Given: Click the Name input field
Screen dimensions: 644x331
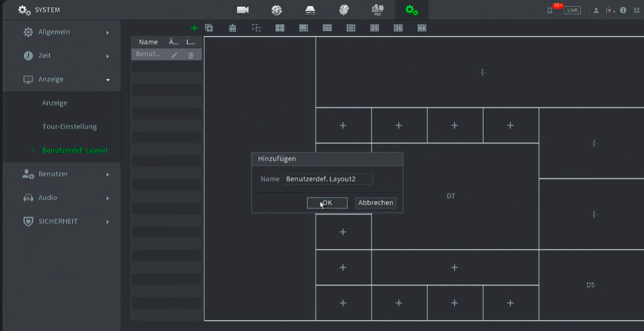Looking at the screenshot, I should coord(328,179).
